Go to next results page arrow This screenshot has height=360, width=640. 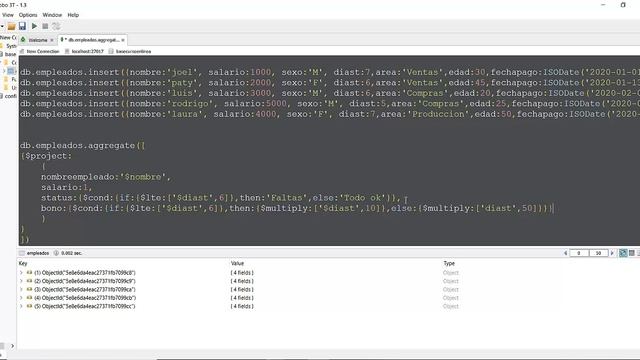pyautogui.click(x=612, y=253)
